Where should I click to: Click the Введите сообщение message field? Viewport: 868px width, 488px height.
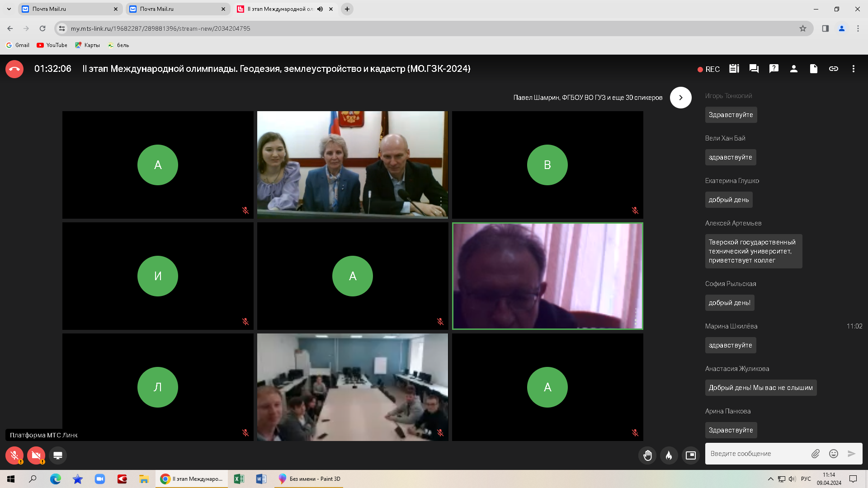(x=757, y=454)
